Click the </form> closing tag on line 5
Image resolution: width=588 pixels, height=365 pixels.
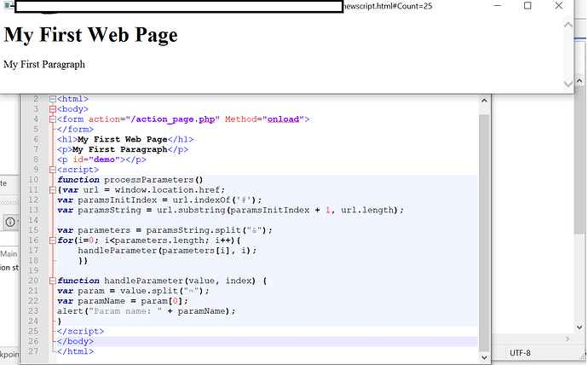(x=75, y=130)
